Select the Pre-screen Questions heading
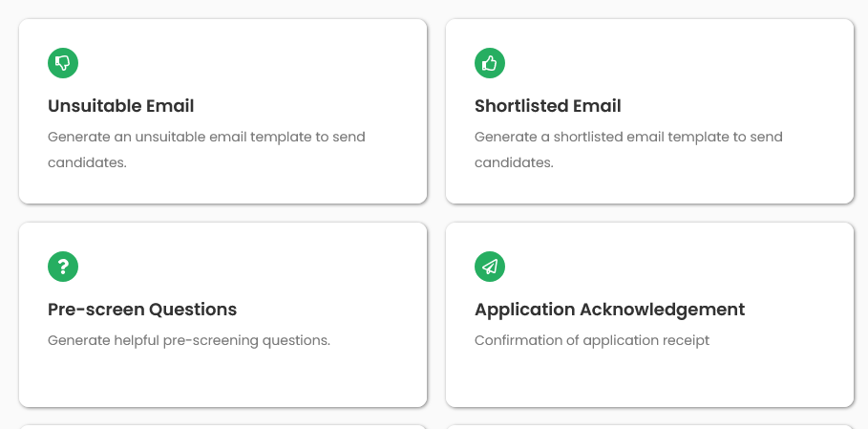 pyautogui.click(x=142, y=310)
